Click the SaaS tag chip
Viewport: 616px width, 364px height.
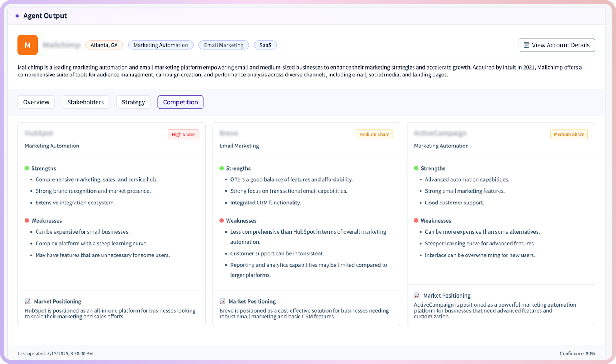(x=265, y=45)
